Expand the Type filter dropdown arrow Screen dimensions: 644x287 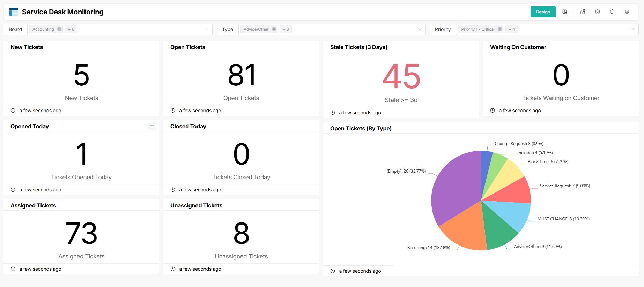(420, 29)
